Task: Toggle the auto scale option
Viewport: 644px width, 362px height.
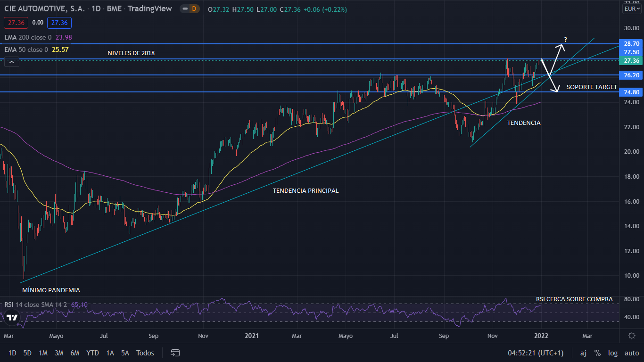Action: tap(631, 353)
